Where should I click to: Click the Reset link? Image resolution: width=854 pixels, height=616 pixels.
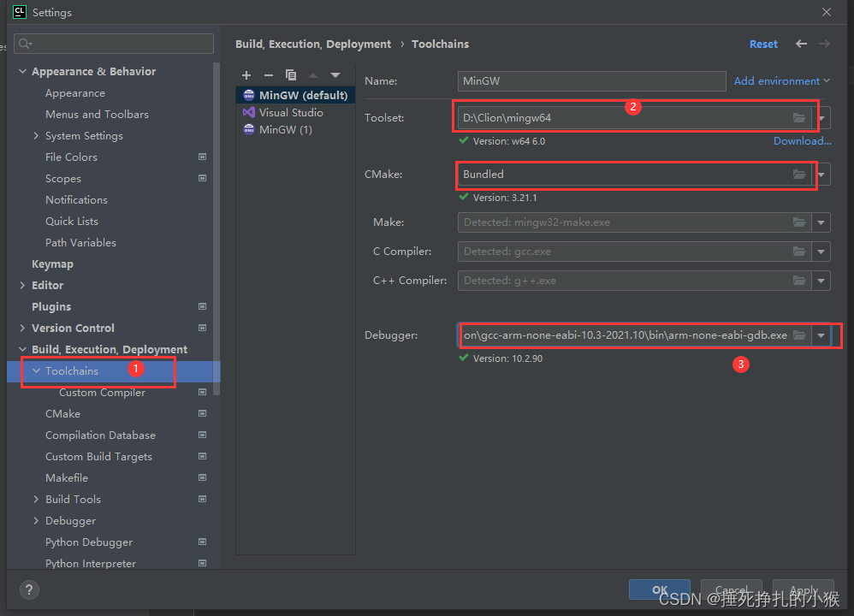tap(763, 44)
